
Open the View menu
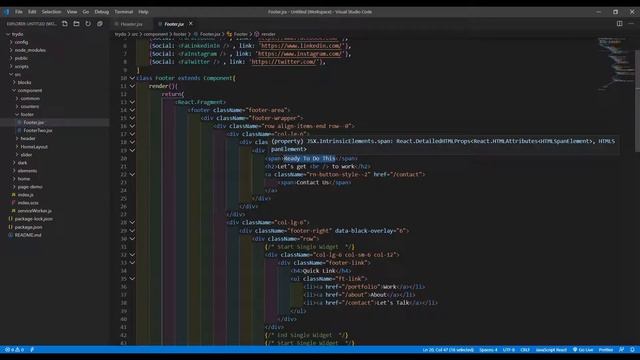72,12
